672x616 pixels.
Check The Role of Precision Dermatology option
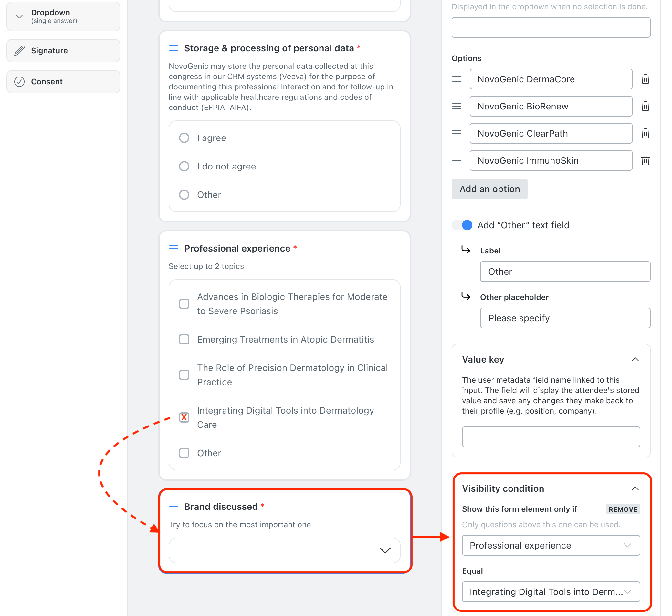(184, 375)
